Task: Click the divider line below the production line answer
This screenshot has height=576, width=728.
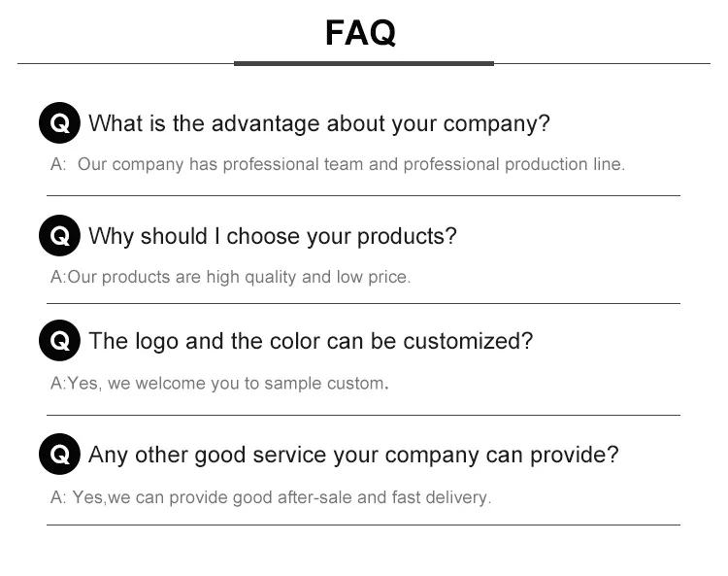Action: tap(363, 195)
